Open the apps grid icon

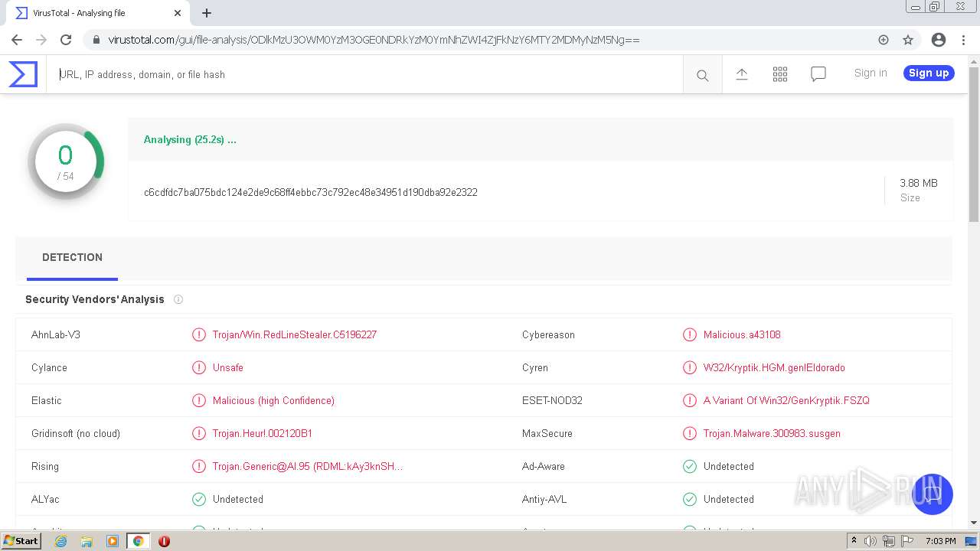(x=779, y=74)
